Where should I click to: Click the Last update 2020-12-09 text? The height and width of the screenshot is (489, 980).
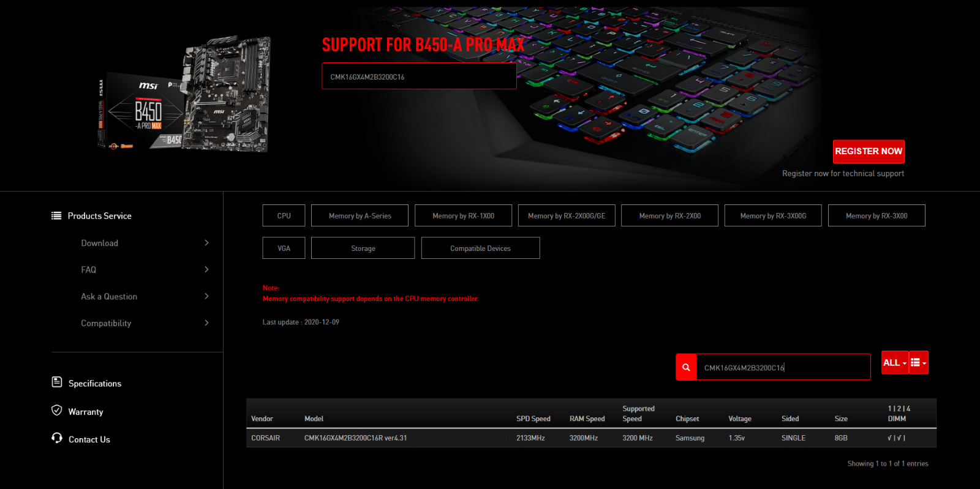(x=301, y=322)
